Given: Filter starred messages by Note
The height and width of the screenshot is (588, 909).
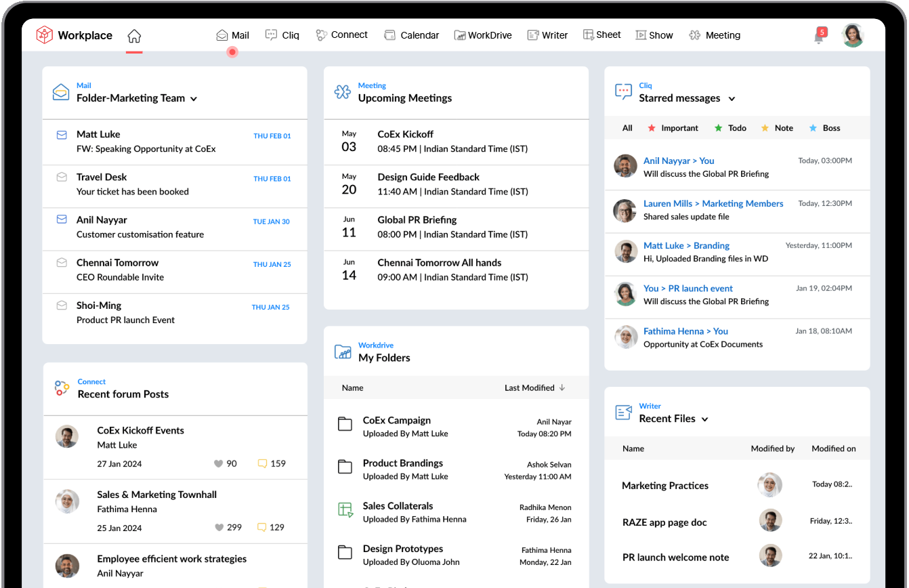Looking at the screenshot, I should pyautogui.click(x=777, y=128).
